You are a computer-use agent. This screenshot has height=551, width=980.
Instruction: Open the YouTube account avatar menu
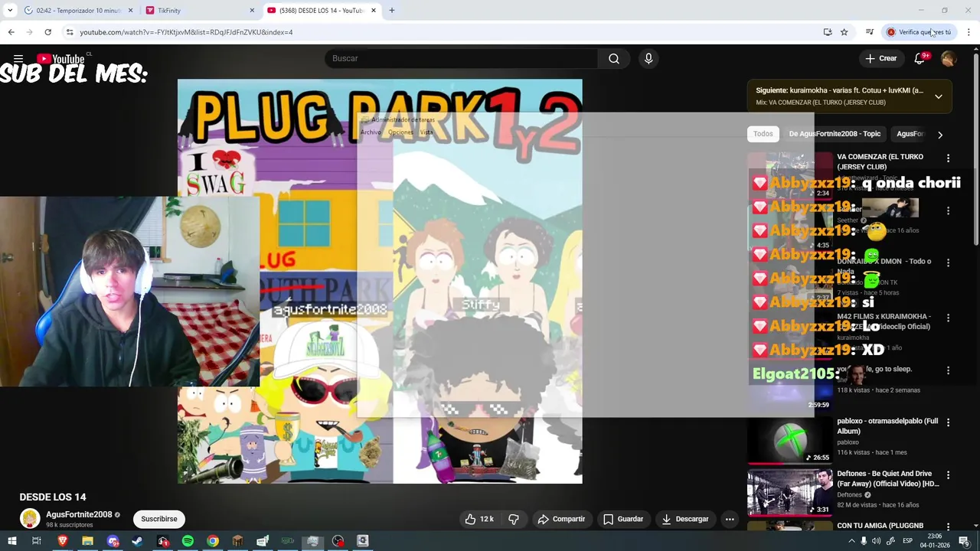pos(949,58)
